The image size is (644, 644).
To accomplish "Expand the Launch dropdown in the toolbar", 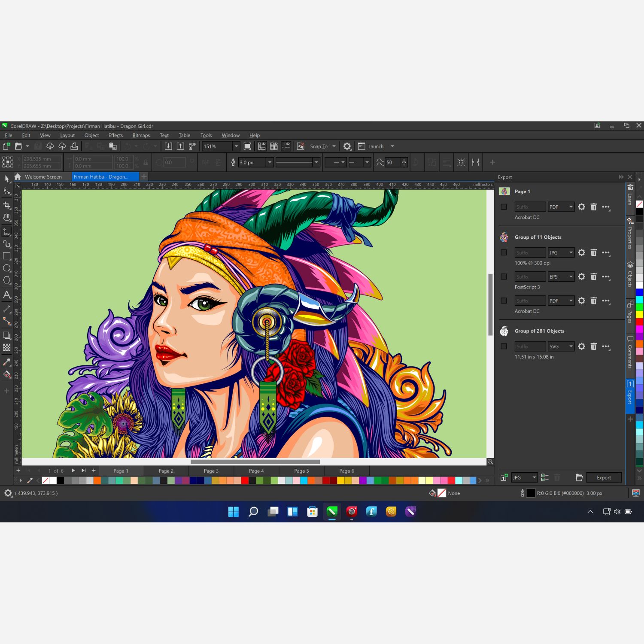I will 392,146.
